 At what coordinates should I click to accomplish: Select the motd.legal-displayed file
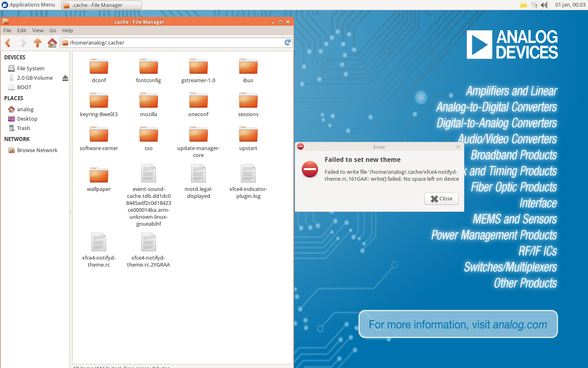tap(198, 182)
